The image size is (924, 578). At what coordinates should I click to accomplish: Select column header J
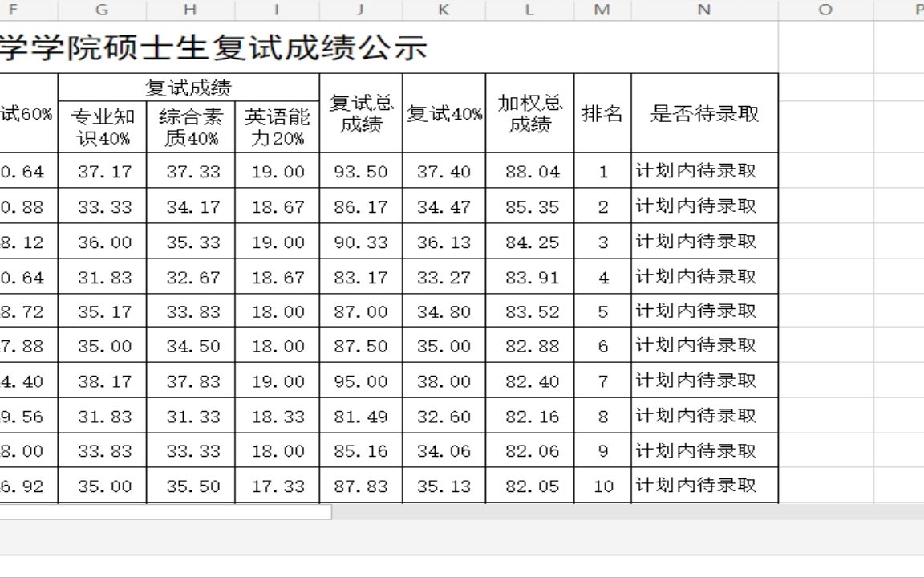pos(359,10)
